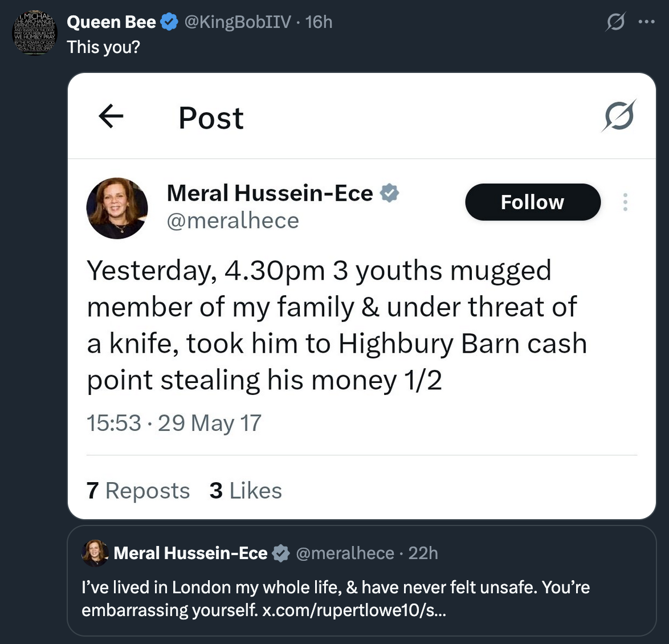Click Queen Bee's verified badge
Image resolution: width=669 pixels, height=644 pixels.
point(169,22)
